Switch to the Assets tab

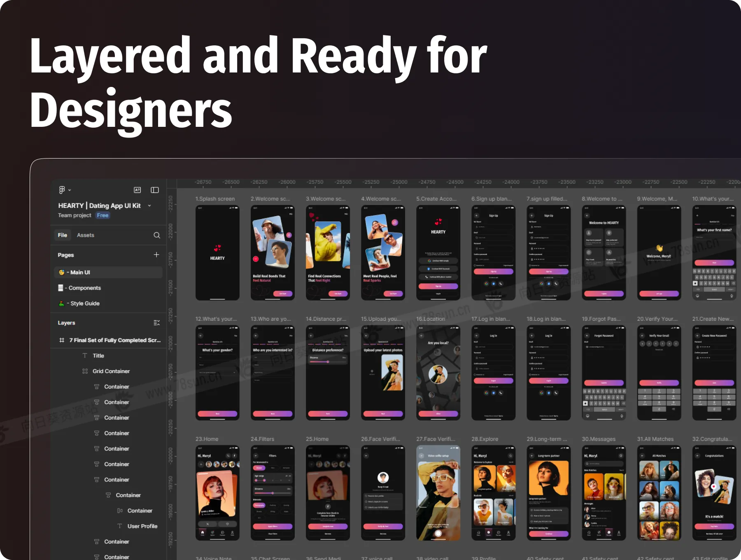coord(86,235)
